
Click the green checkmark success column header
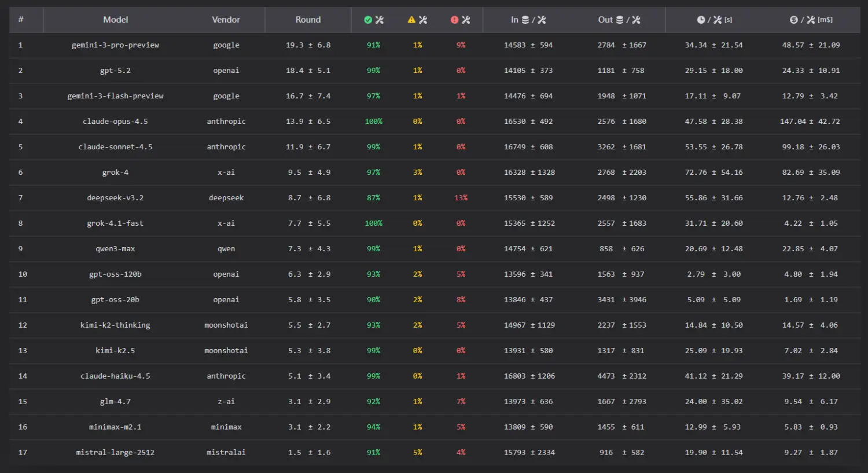click(x=373, y=20)
